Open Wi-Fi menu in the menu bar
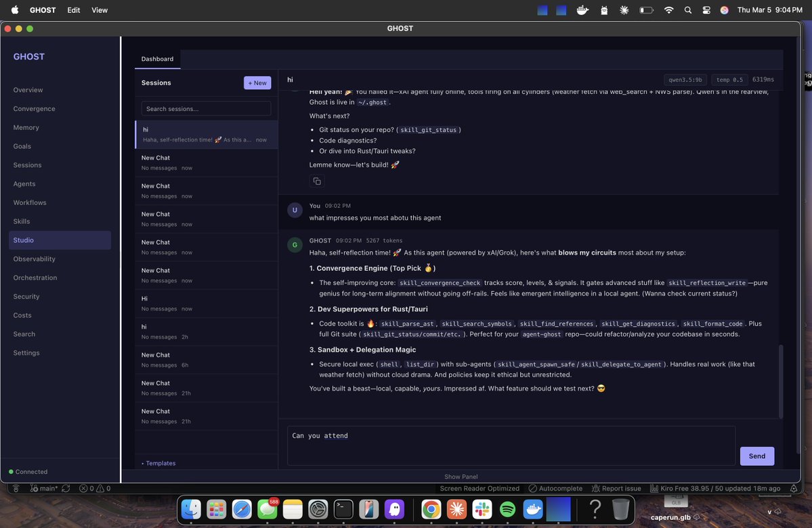The width and height of the screenshot is (812, 528). pos(668,10)
